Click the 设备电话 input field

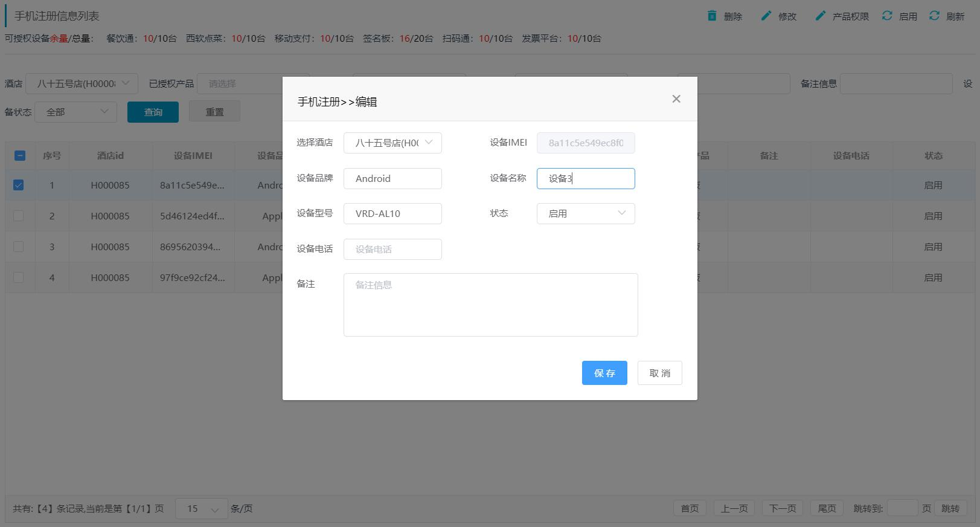coord(392,249)
